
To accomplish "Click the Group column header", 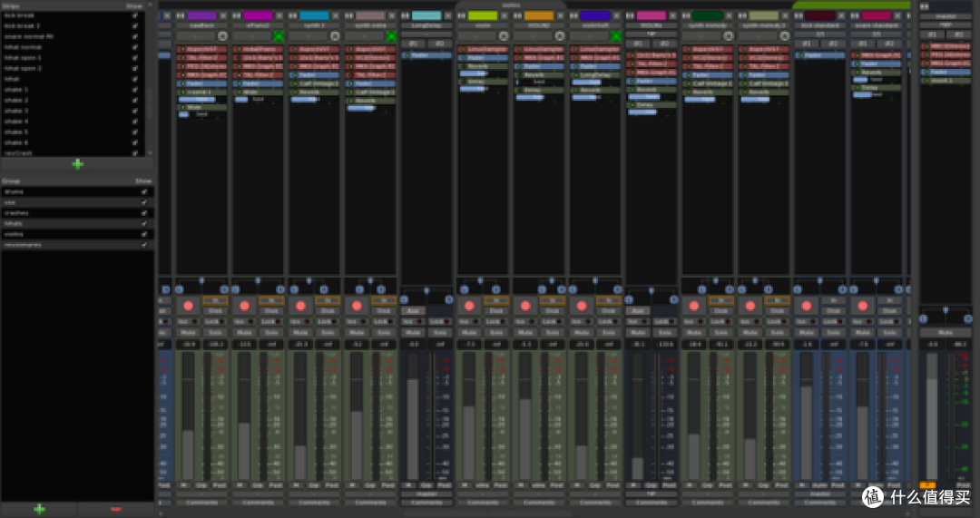I will [x=11, y=181].
